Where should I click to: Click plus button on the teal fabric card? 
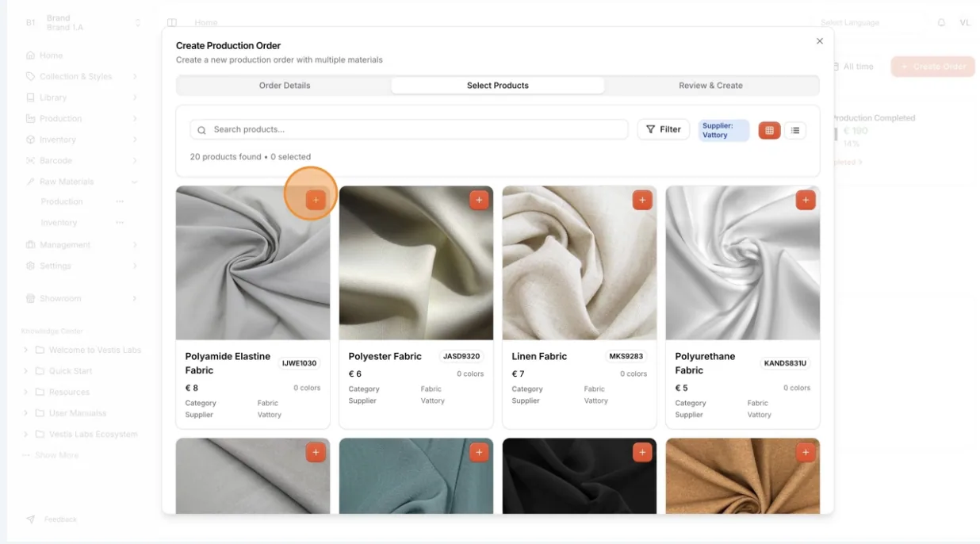pyautogui.click(x=479, y=452)
